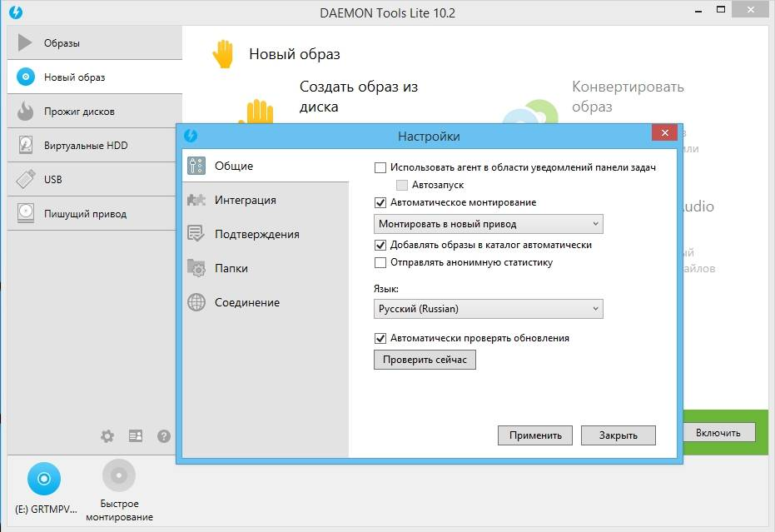This screenshot has height=532, width=775.
Task: Click the yellow hand icon beside Новый образ heading
Action: pos(223,53)
